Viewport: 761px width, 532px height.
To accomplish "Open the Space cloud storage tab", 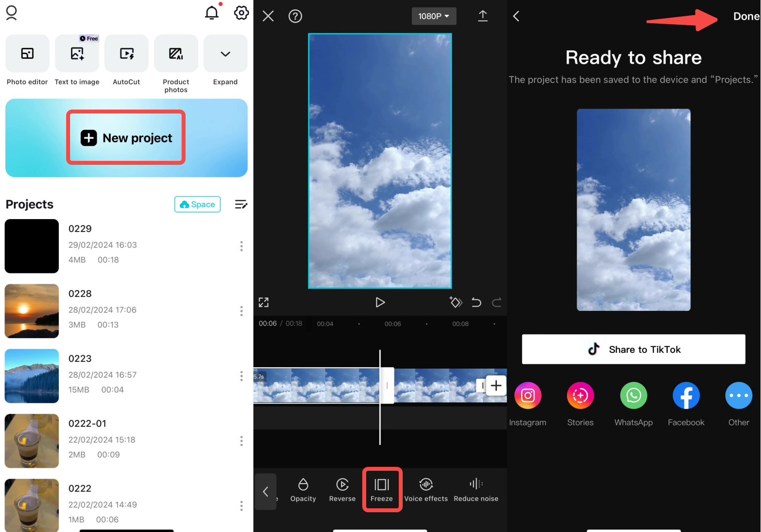I will click(x=197, y=204).
